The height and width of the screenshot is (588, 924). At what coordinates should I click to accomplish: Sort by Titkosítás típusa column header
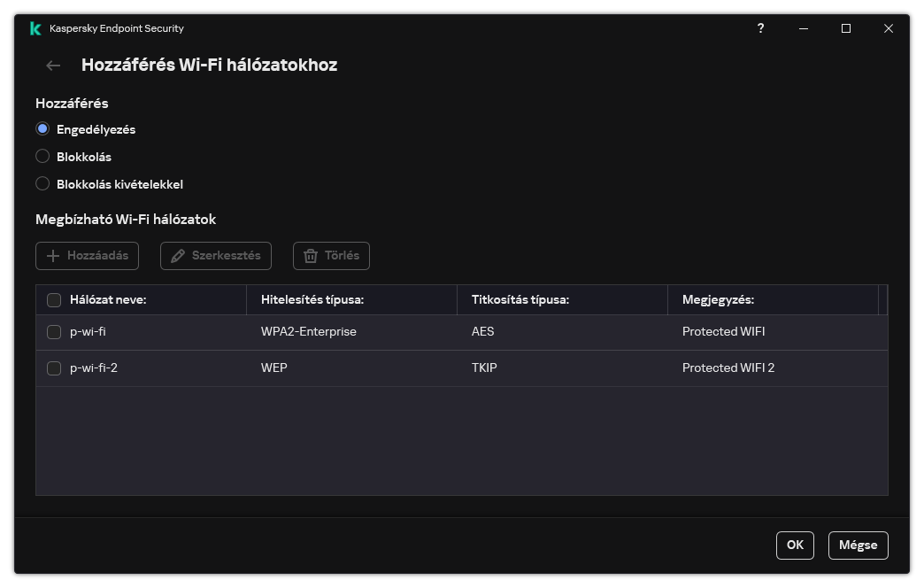[520, 300]
